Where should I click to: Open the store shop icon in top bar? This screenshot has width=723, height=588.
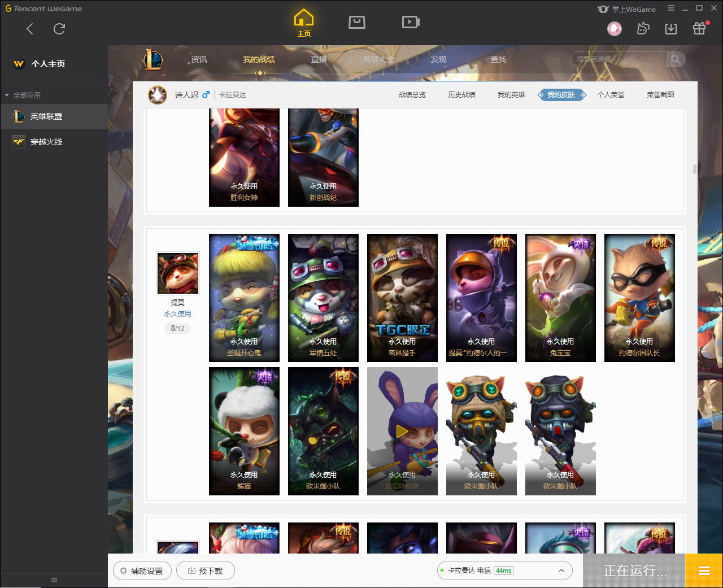tap(357, 22)
